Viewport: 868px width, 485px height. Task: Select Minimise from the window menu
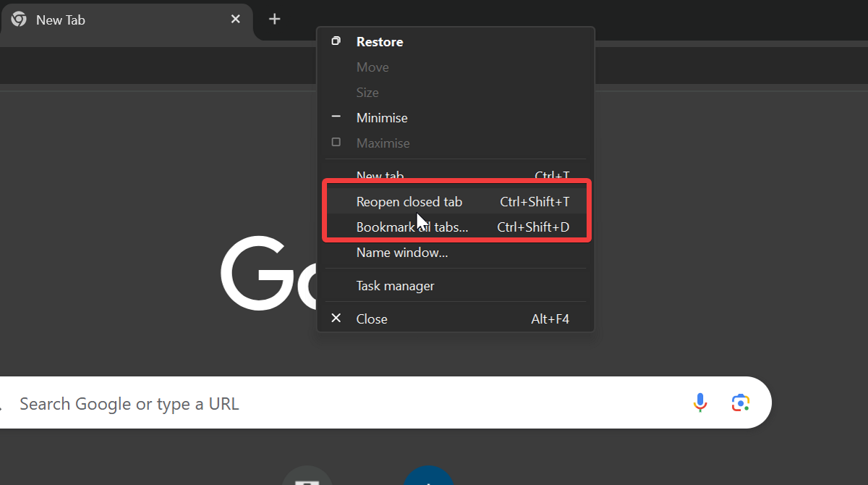click(x=382, y=117)
